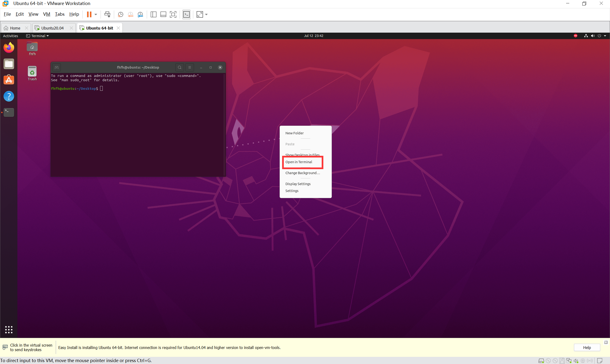The image size is (610, 364).
Task: Toggle the thumbnail bar view icon
Action: point(163,15)
